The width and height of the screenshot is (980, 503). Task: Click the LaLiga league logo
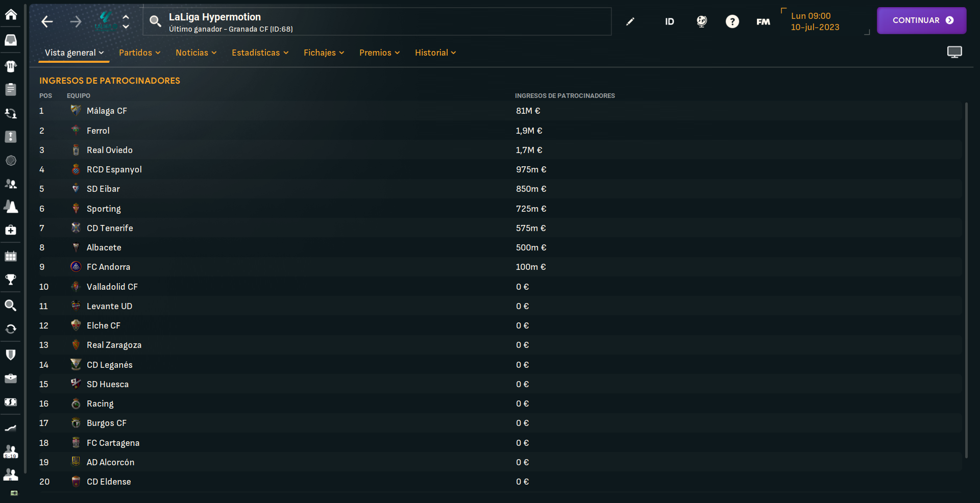pos(105,21)
